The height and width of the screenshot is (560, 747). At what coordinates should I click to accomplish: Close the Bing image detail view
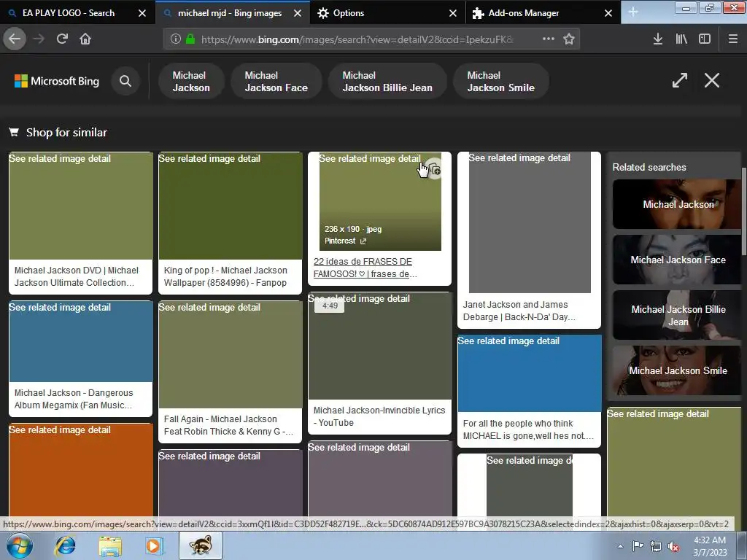[712, 80]
